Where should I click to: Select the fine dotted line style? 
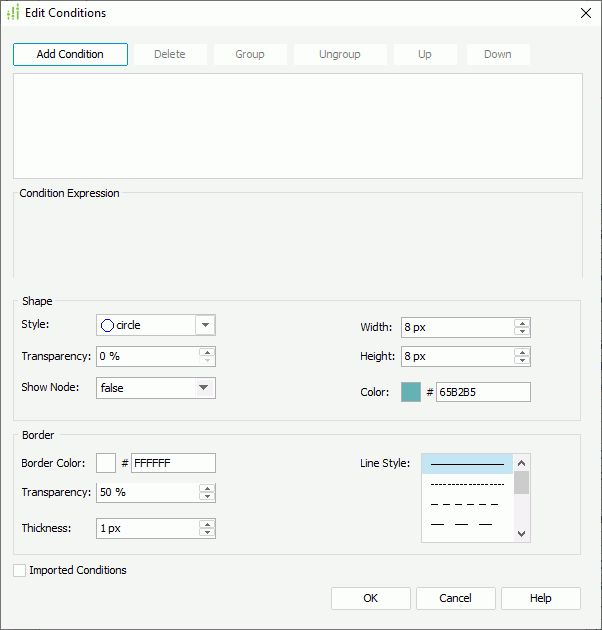pyautogui.click(x=467, y=485)
